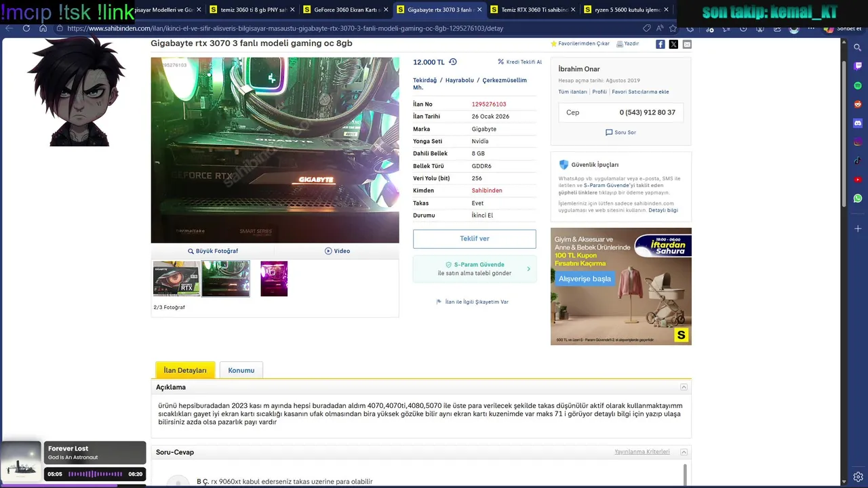Screen dimensions: 868x488
Task: Click the browser address bar URL
Action: click(285, 28)
